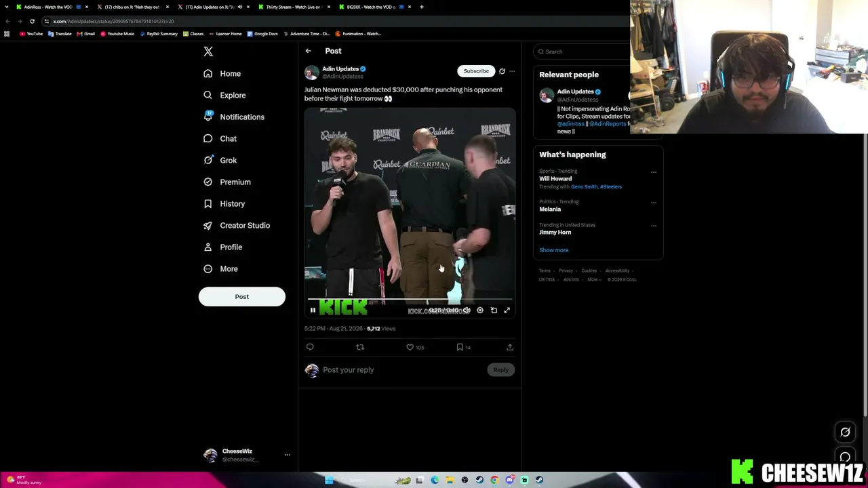
Task: Open Gmail bookmark
Action: click(x=86, y=34)
